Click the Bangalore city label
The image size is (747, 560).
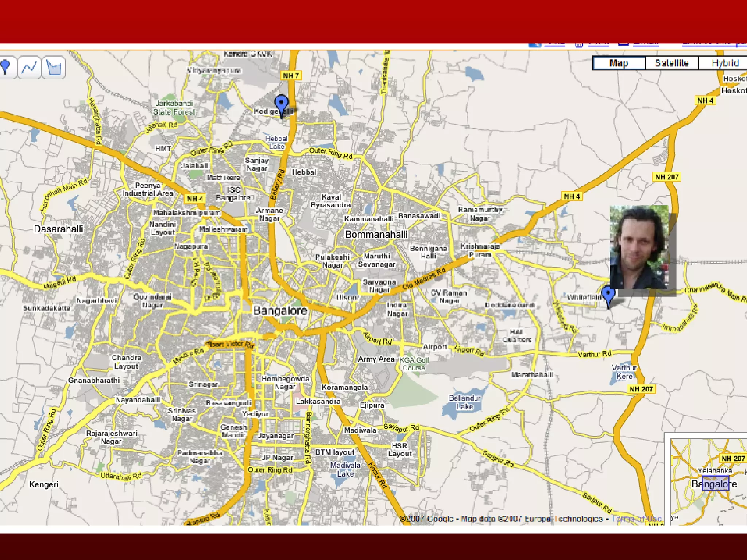(280, 311)
